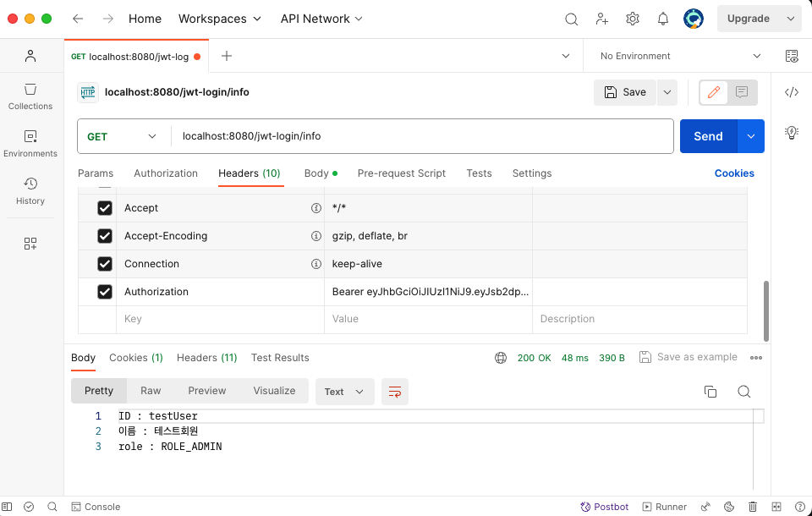Open a new request tab with plus

pyautogui.click(x=227, y=56)
